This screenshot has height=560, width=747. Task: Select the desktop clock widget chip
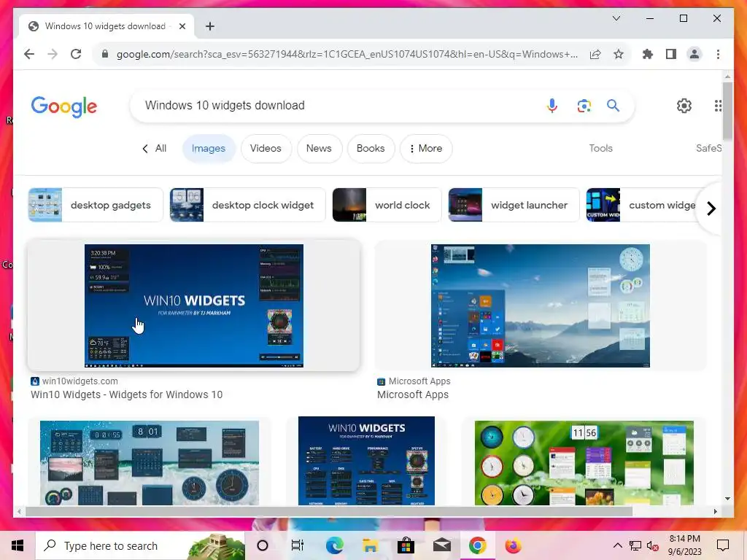point(247,205)
